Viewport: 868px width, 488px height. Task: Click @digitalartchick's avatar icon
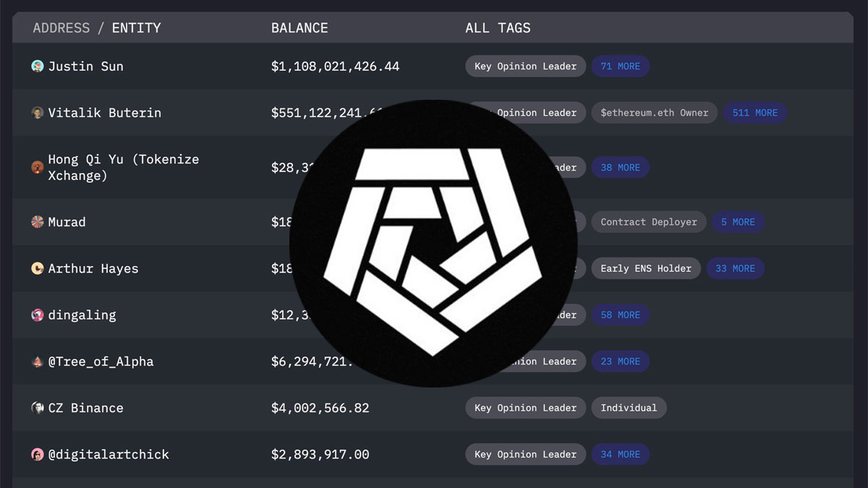(x=38, y=454)
